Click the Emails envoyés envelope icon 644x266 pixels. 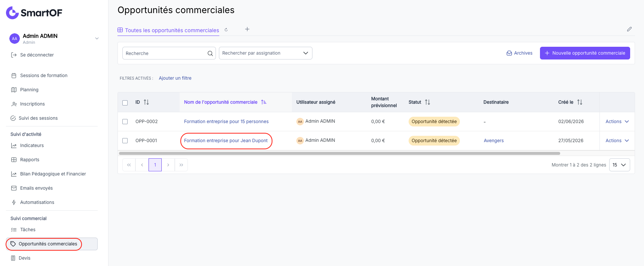click(x=14, y=188)
